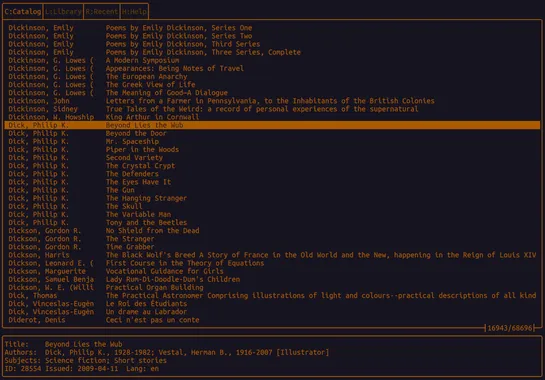
Task: Choose 'Appearances: Being Notes of Travel'
Action: pyautogui.click(x=272, y=68)
